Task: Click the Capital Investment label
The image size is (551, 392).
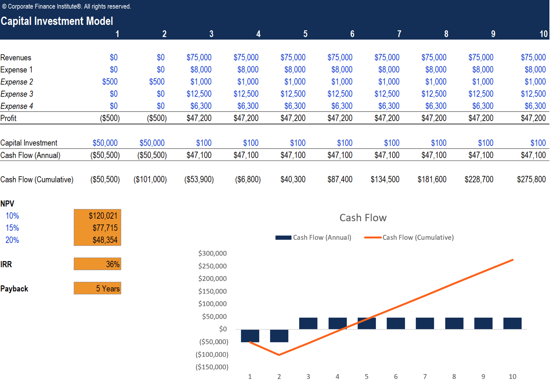Action: pos(29,143)
